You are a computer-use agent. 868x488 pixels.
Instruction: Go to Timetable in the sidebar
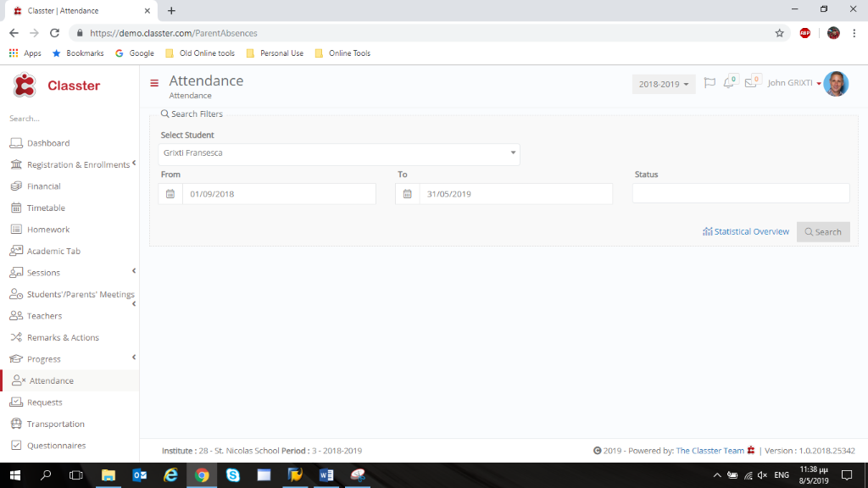46,208
